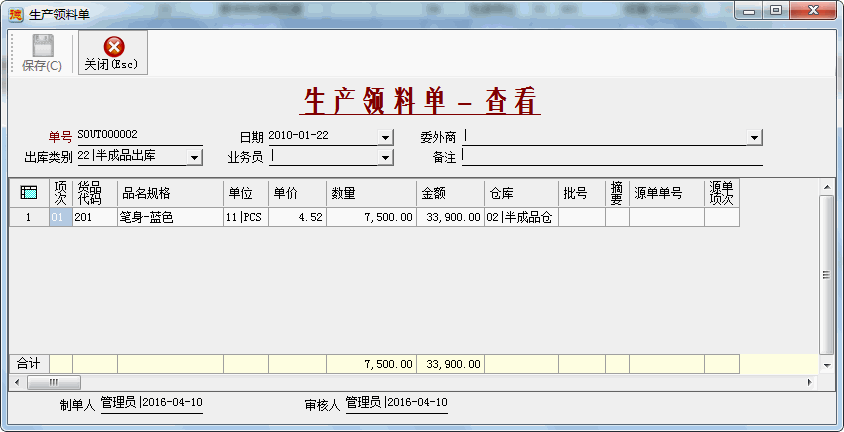
Task: Click the 审核人 field 管理员
Action: [x=397, y=403]
